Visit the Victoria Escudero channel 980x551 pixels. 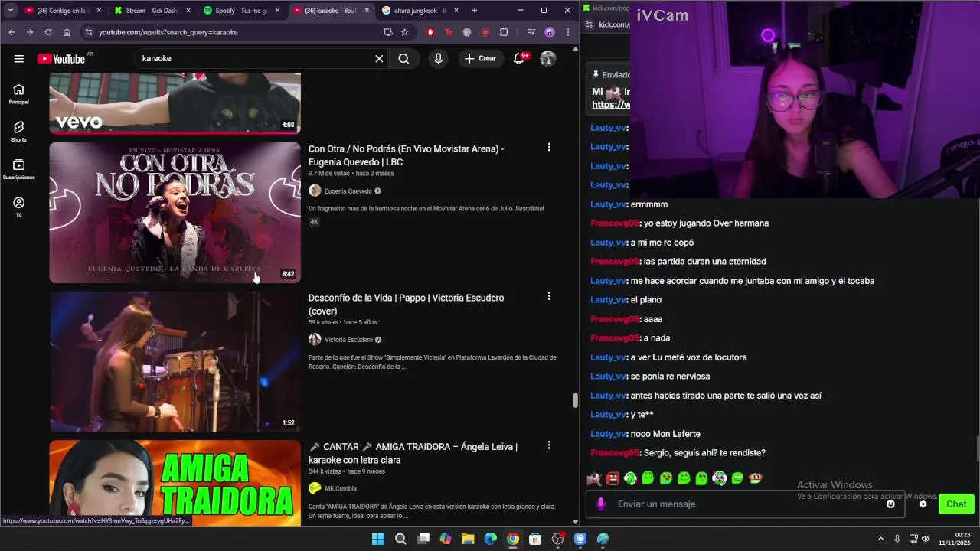tap(348, 340)
